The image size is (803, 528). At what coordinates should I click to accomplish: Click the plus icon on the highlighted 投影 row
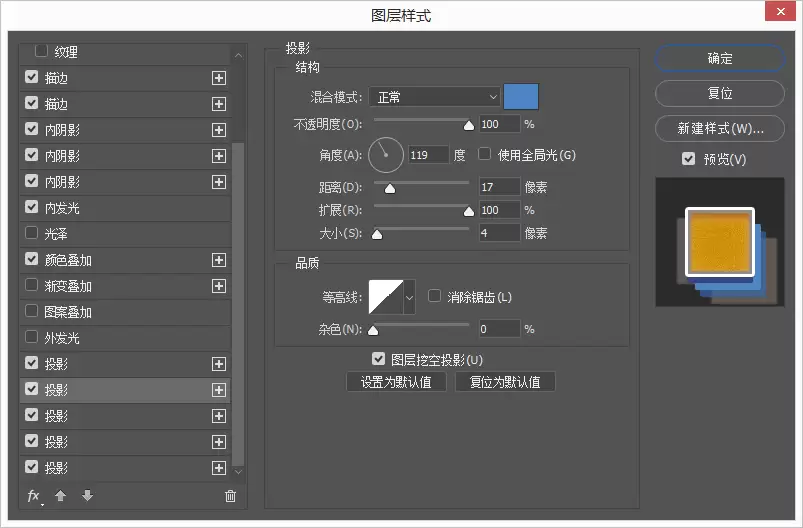coord(219,390)
